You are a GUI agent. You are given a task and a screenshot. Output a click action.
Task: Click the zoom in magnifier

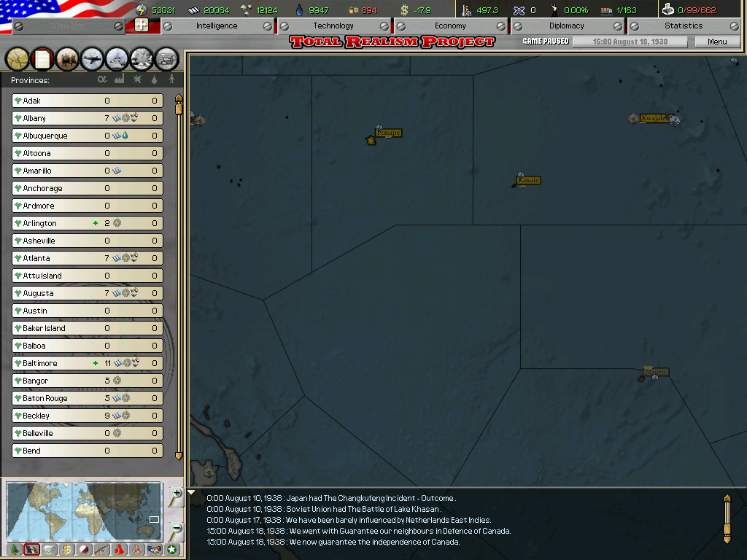click(175, 497)
